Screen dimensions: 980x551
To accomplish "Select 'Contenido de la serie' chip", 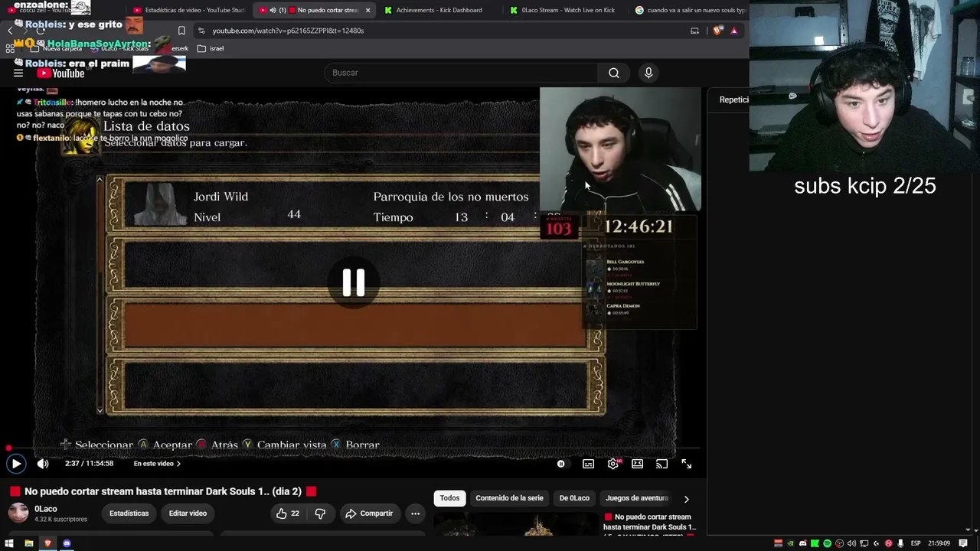I will (x=509, y=498).
